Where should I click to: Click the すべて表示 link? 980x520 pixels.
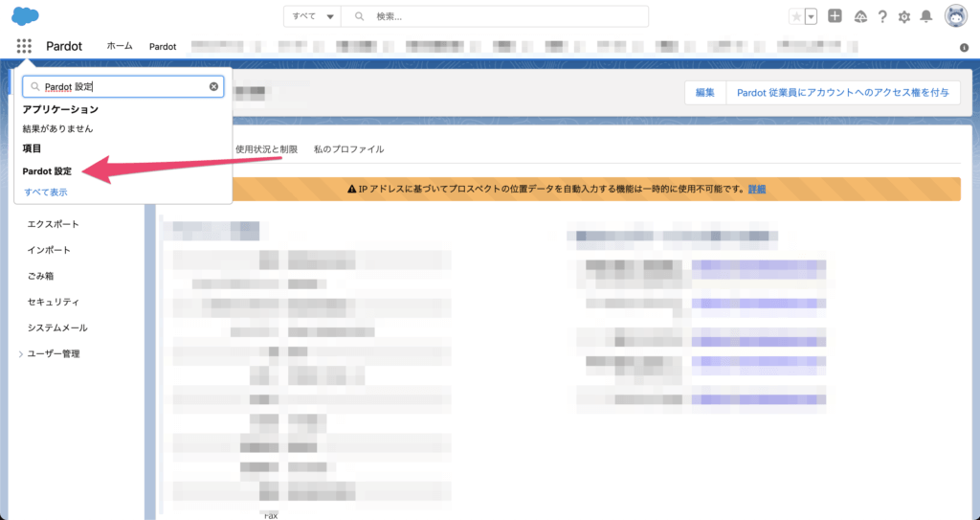point(46,192)
